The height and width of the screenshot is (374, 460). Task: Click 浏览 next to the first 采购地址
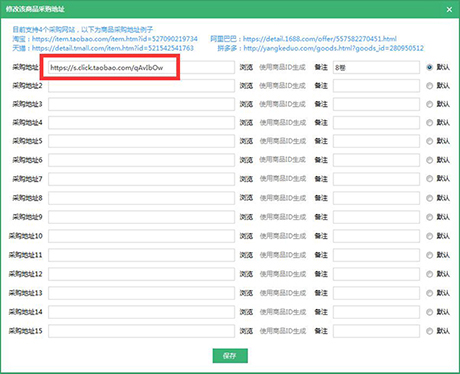click(246, 67)
